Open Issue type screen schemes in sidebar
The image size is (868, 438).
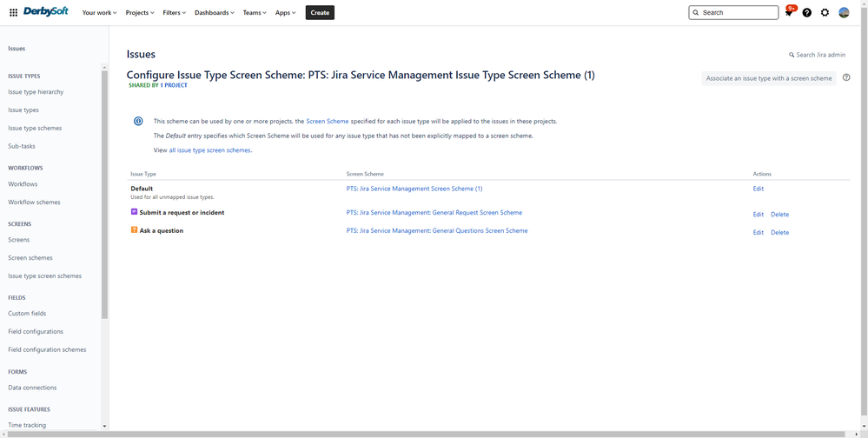45,275
